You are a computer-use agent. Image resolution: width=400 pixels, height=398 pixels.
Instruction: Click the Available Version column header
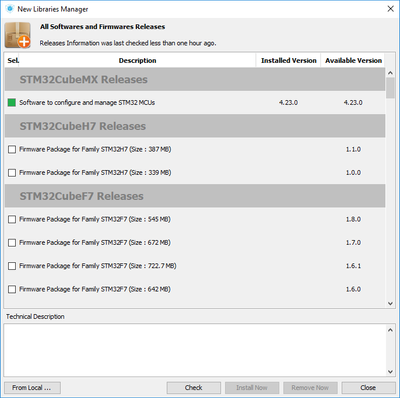click(353, 60)
